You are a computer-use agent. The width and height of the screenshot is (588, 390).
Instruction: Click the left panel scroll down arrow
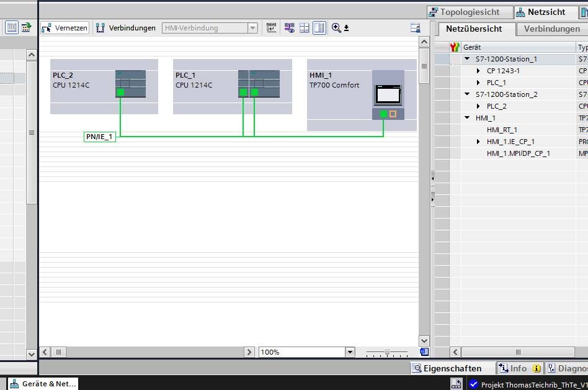coord(32,354)
